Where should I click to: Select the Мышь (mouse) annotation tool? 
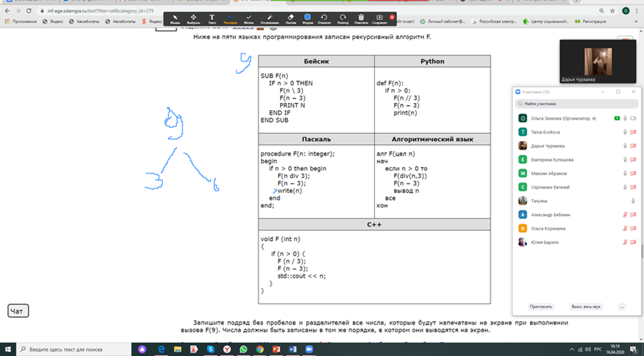coord(175,19)
